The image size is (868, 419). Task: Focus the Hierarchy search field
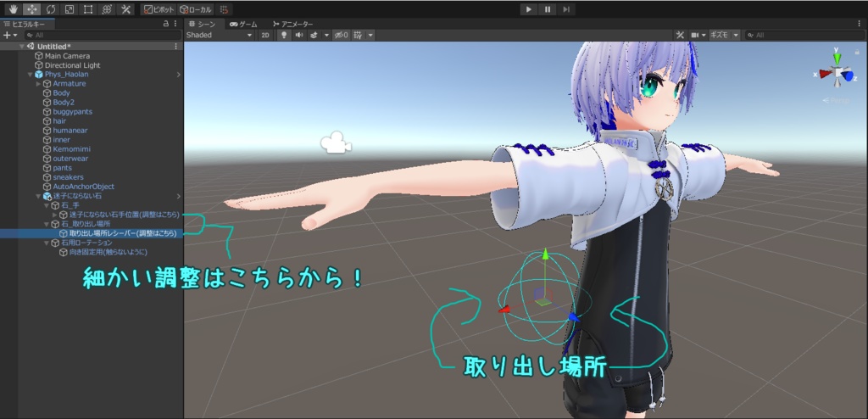tap(102, 35)
